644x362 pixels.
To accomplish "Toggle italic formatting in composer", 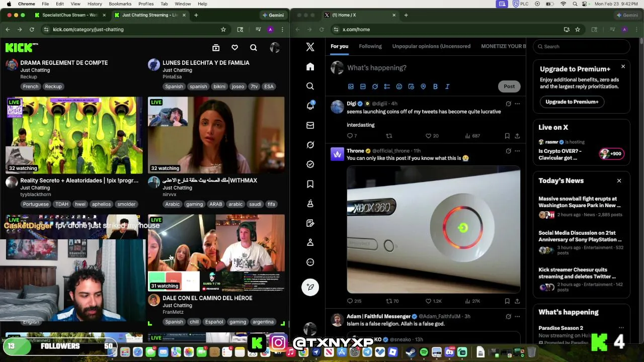I will [447, 86].
